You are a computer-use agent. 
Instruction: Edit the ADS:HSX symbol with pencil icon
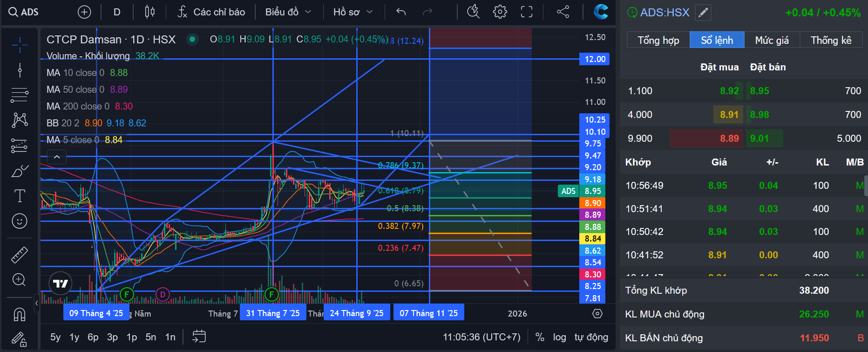pos(703,13)
